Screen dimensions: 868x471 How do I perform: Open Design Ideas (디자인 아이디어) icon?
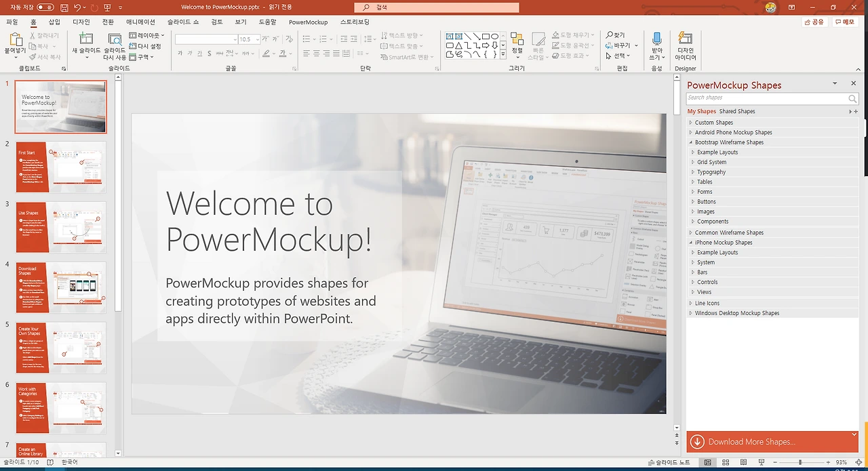[686, 39]
